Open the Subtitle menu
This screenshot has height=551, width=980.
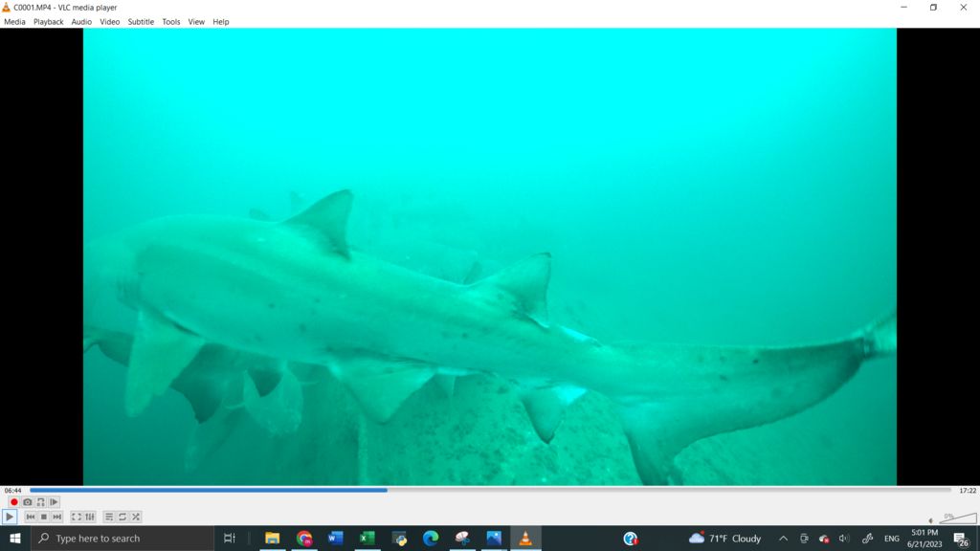pyautogui.click(x=141, y=22)
